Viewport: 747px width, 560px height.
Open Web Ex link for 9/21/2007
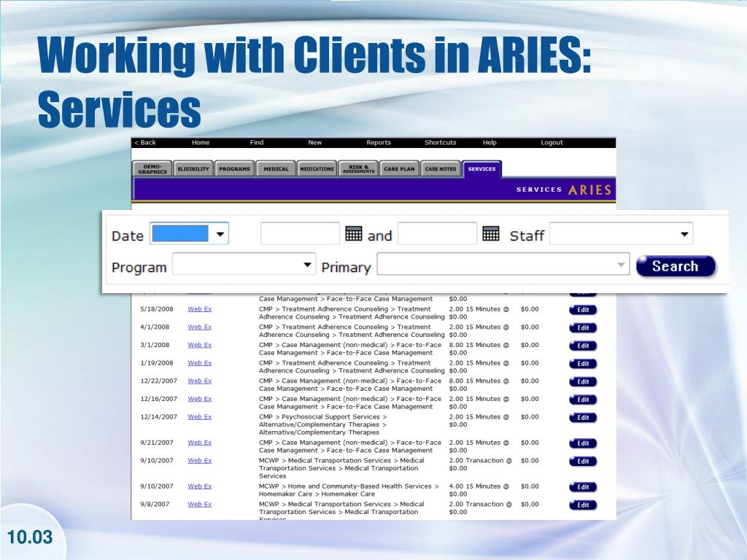pyautogui.click(x=200, y=443)
